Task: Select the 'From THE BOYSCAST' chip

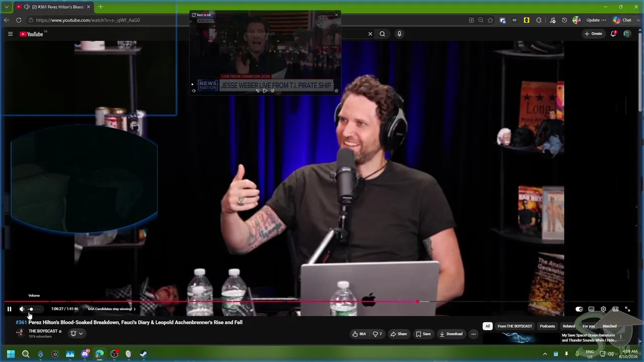Action: [515, 326]
